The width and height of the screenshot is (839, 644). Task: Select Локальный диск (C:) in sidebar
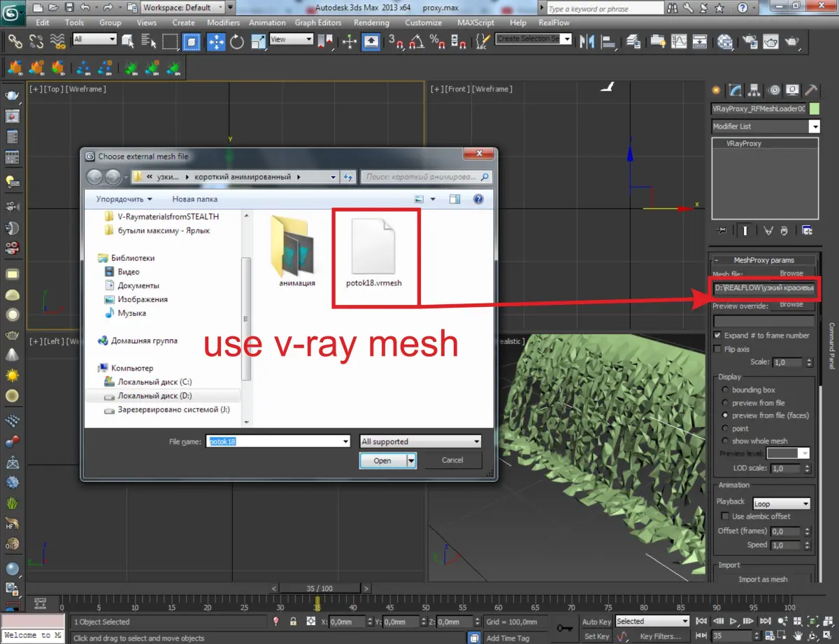(x=155, y=382)
